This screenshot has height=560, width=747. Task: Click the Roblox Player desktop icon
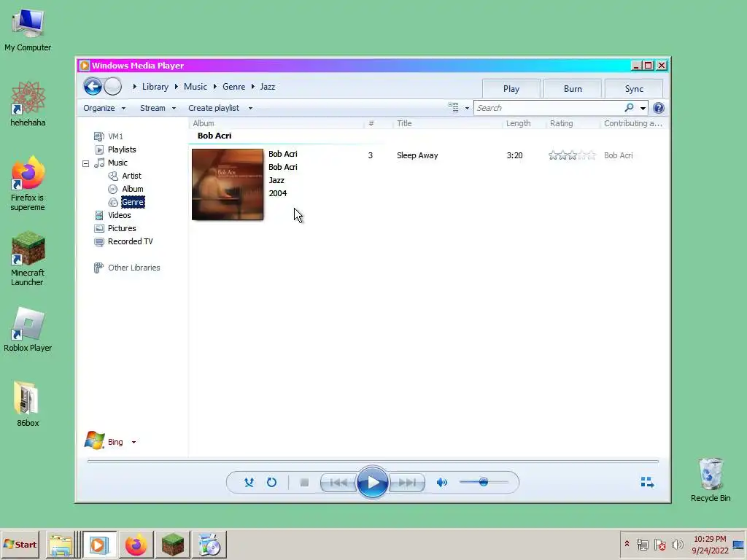28,330
